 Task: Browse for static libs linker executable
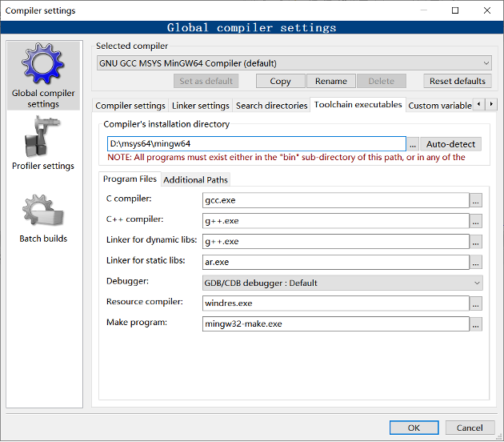476,262
